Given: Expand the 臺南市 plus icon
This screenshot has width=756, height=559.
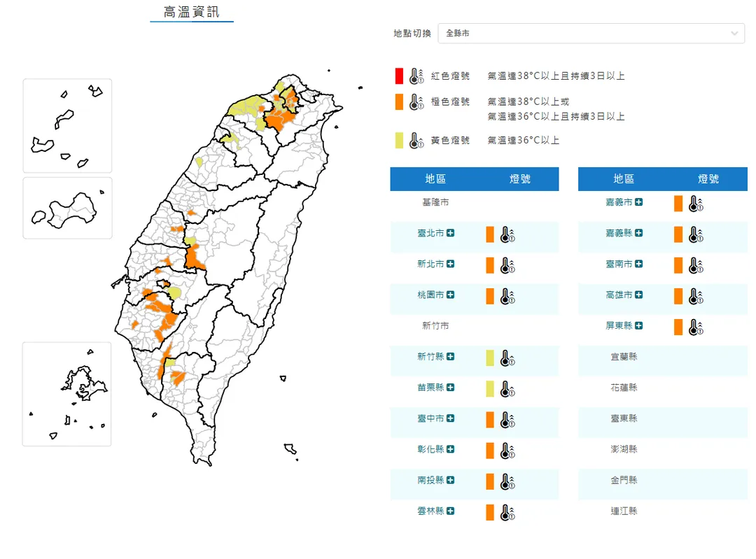Looking at the screenshot, I should click(x=639, y=264).
